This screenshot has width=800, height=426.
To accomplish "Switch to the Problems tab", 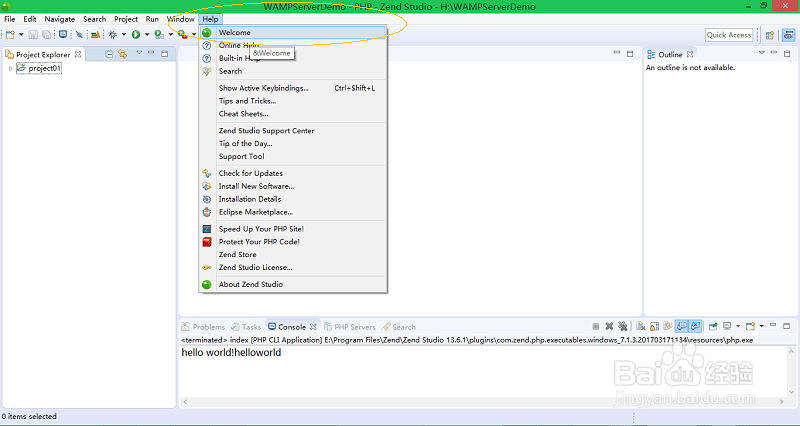I will coord(203,327).
